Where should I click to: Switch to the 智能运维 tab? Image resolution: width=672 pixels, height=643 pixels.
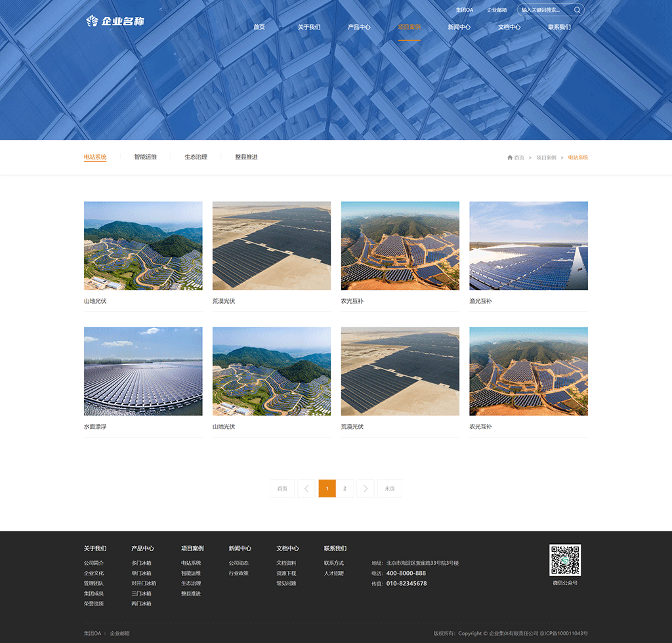click(x=145, y=157)
